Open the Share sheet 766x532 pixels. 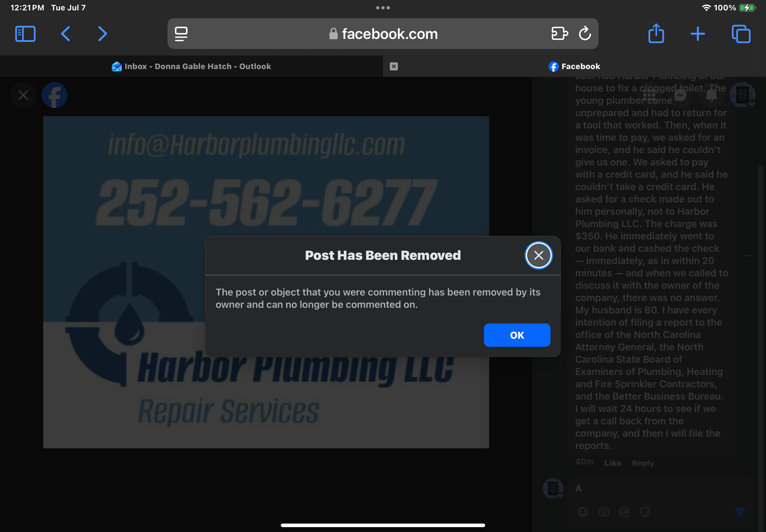coord(656,33)
